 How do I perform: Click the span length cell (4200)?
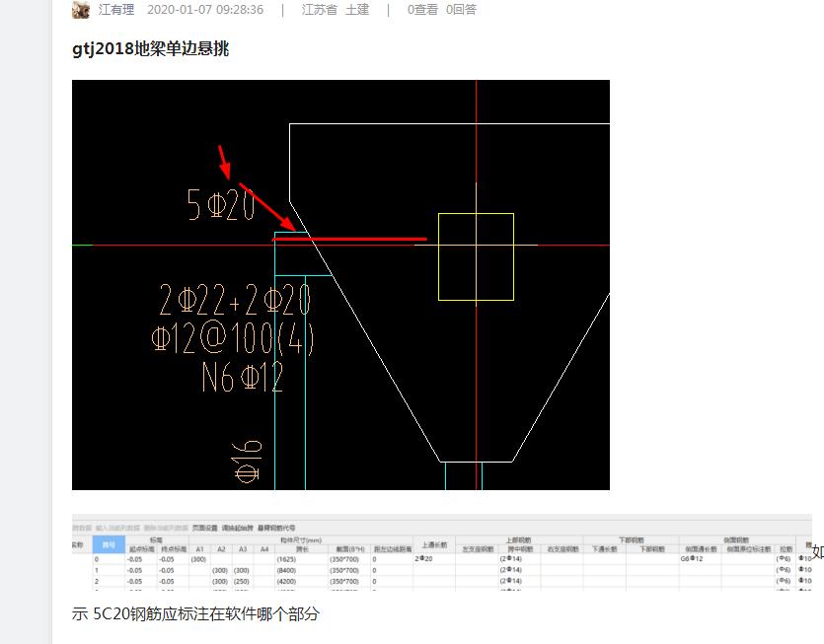point(286,582)
